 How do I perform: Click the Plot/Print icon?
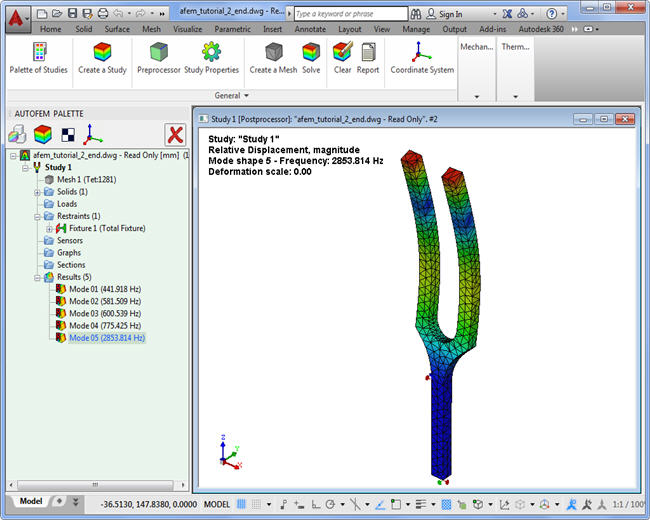102,14
